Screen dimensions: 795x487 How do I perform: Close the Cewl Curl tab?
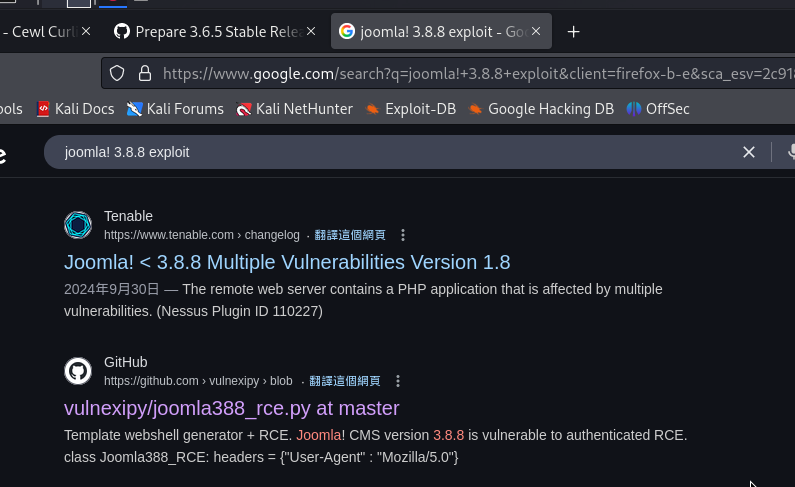click(86, 32)
